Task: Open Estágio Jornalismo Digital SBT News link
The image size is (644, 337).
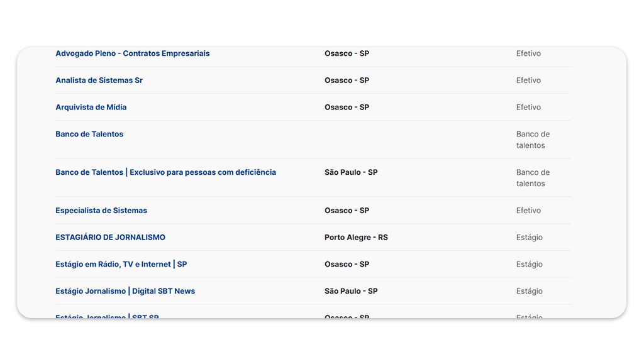Action: pos(125,291)
